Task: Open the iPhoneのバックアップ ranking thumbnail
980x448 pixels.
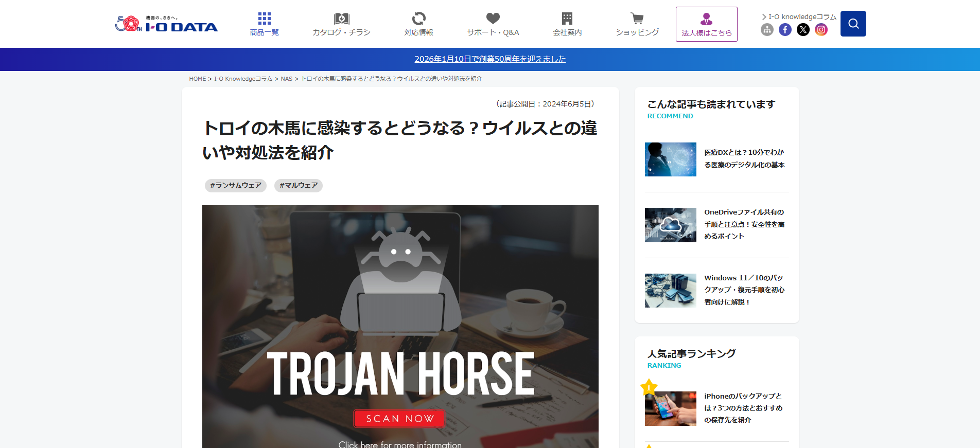Action: coord(671,408)
